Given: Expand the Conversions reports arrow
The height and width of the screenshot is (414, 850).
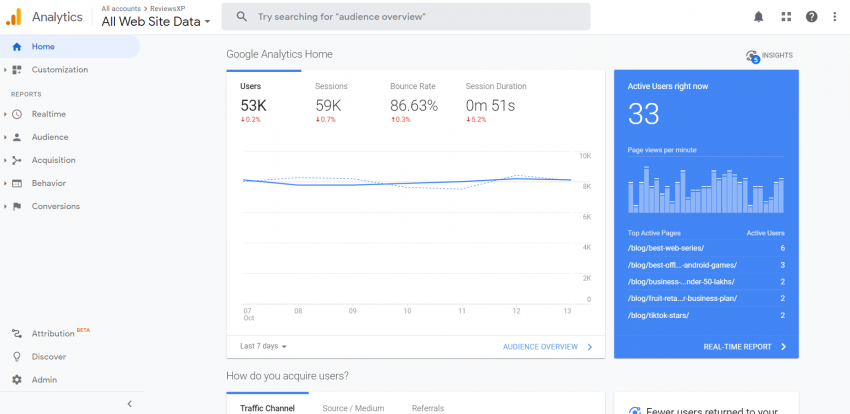Looking at the screenshot, I should pos(5,206).
